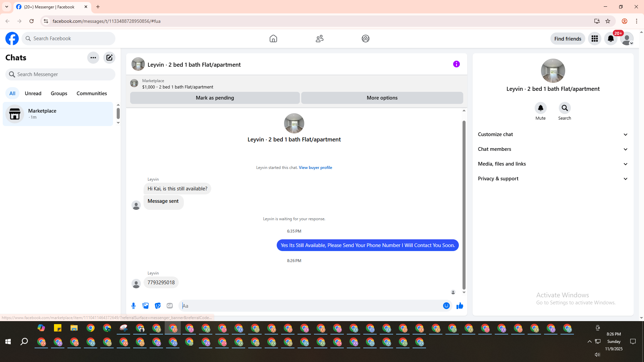The height and width of the screenshot is (362, 644).
Task: Open the Windows Start menu
Action: [x=8, y=342]
